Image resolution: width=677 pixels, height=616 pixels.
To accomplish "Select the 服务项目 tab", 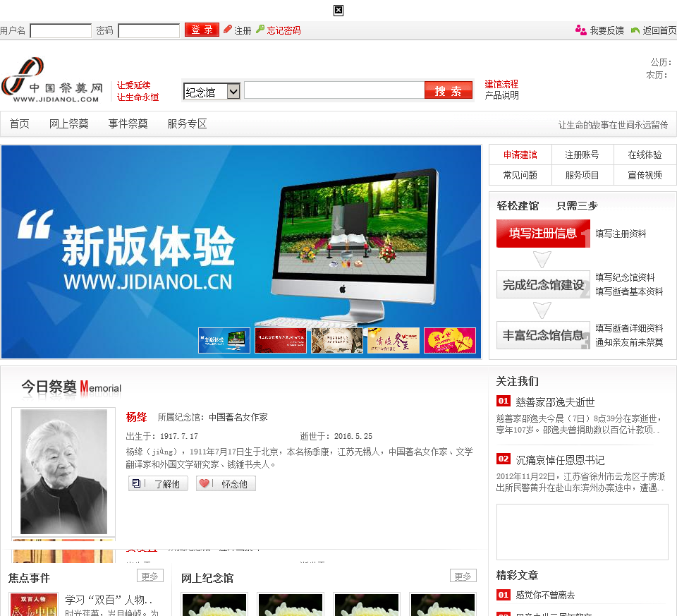I will (582, 175).
